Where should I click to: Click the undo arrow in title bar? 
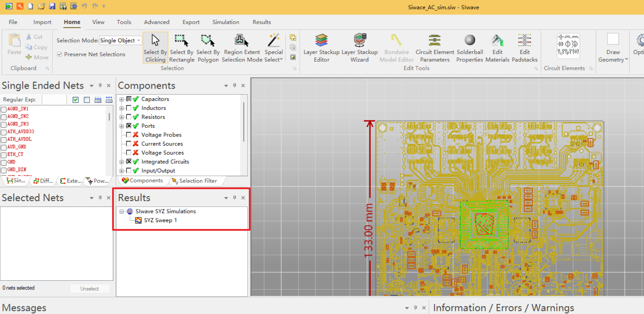tap(84, 6)
